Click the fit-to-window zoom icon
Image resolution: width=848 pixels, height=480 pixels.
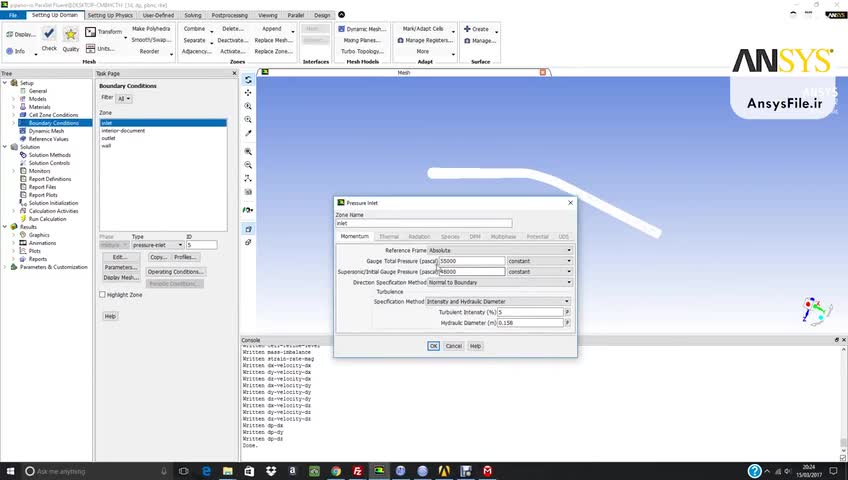(x=248, y=152)
